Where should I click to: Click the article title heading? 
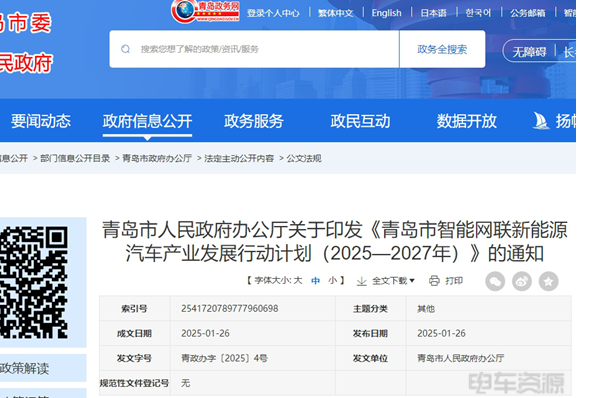pos(334,241)
